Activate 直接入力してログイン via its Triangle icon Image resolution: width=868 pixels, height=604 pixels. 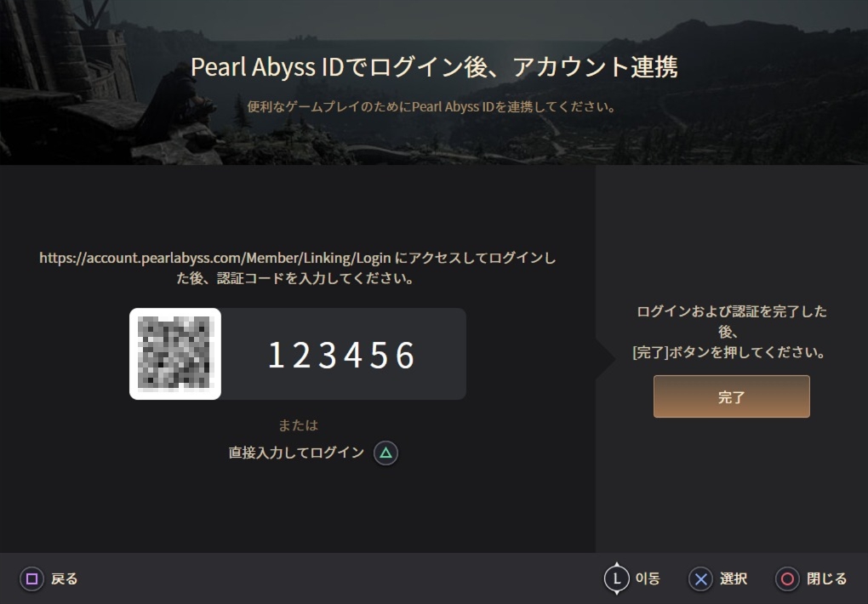pos(385,453)
